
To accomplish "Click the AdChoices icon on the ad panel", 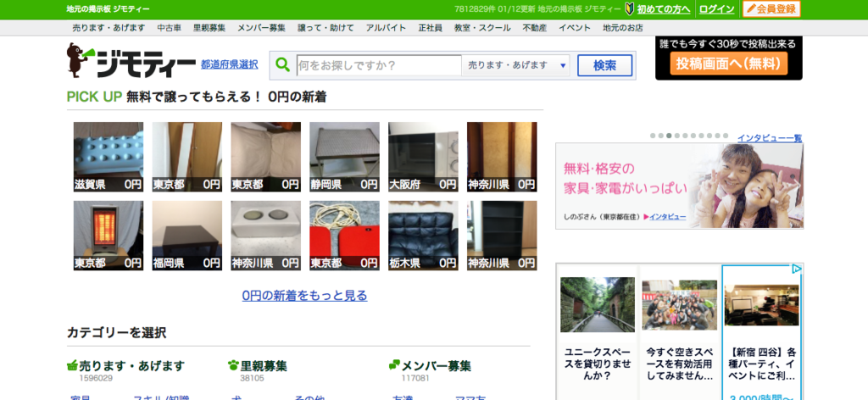I will click(x=796, y=269).
